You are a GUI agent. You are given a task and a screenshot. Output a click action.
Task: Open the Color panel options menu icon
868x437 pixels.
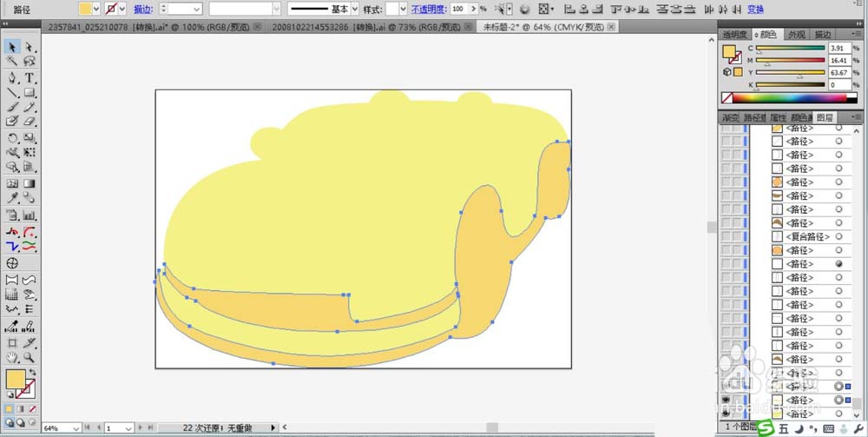tap(858, 35)
